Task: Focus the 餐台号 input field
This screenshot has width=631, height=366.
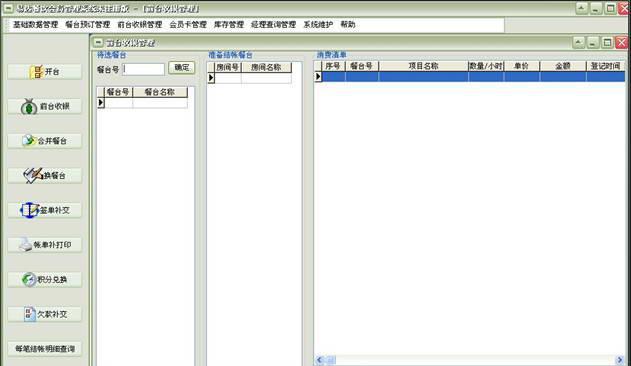Action: [144, 69]
